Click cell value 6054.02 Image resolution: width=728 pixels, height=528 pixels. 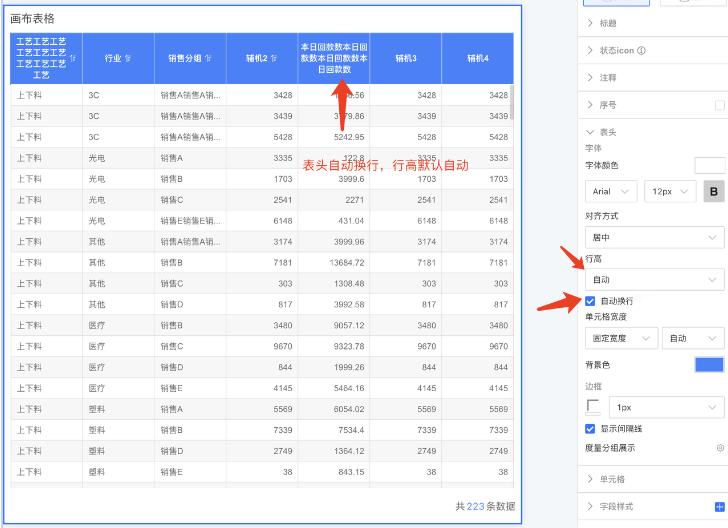(x=349, y=409)
